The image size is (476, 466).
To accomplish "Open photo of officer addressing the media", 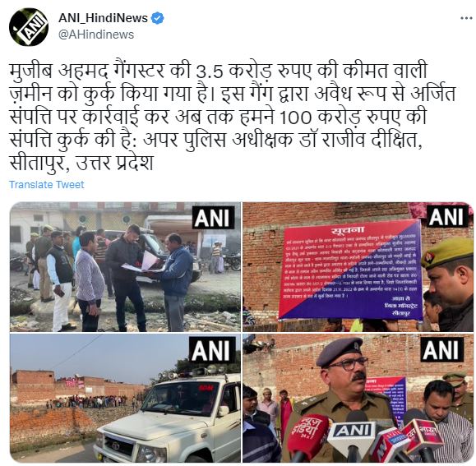I will point(358,398).
